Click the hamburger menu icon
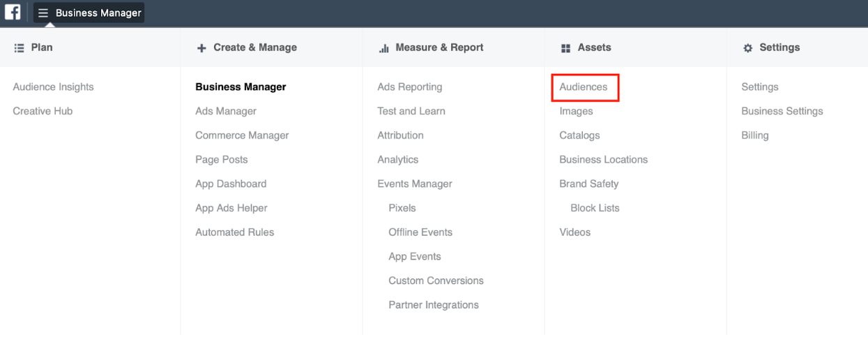 [x=43, y=13]
